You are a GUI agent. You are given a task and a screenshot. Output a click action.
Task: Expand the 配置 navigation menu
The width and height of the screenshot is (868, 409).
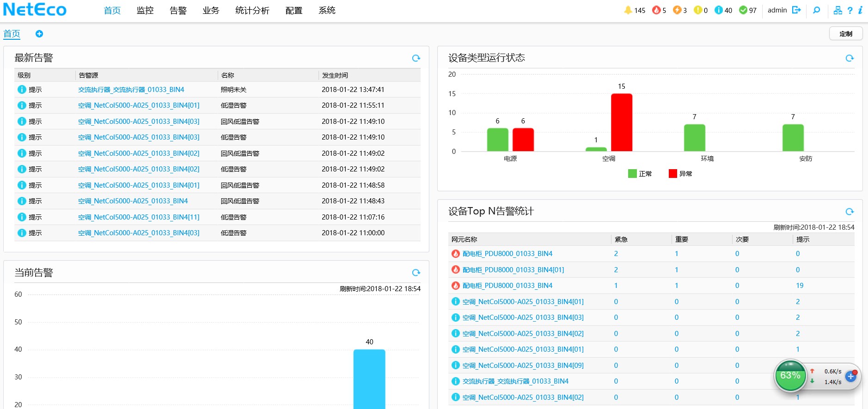(294, 11)
